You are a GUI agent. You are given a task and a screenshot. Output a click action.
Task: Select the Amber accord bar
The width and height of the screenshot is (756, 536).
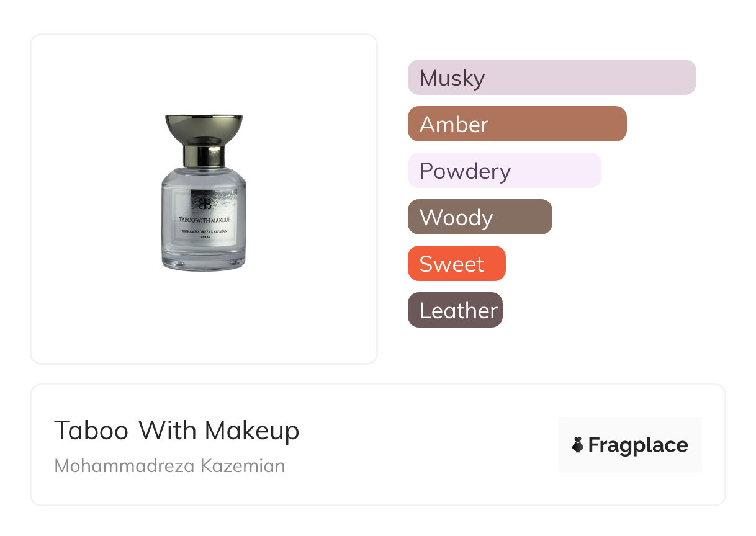point(517,124)
